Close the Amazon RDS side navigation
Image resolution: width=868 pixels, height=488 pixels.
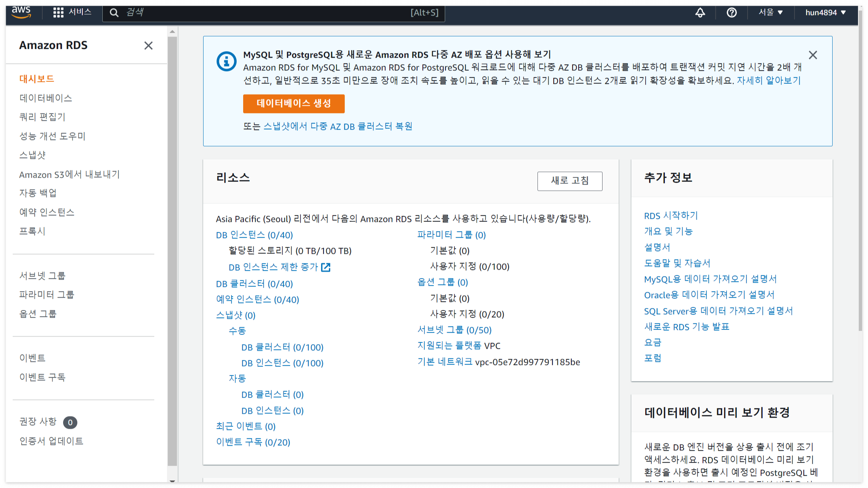click(x=148, y=46)
